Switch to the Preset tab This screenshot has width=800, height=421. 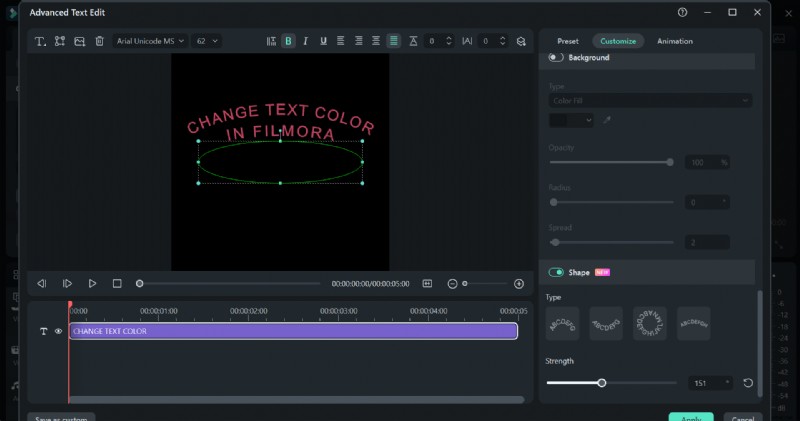[x=568, y=41]
